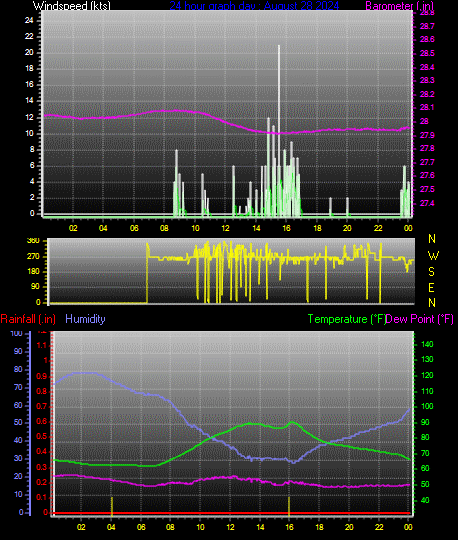This screenshot has width=458, height=540.
Task: Click the 60 value on temperature axis
Action: point(425,468)
